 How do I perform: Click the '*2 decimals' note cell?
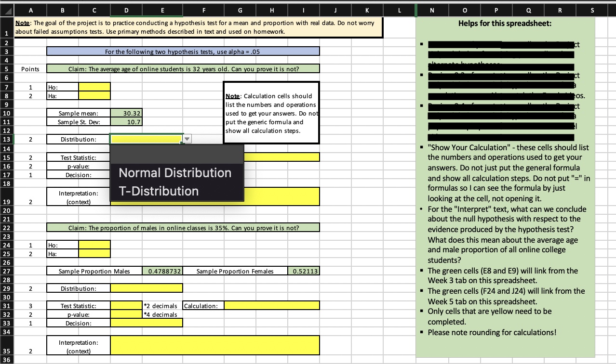pyautogui.click(x=162, y=306)
